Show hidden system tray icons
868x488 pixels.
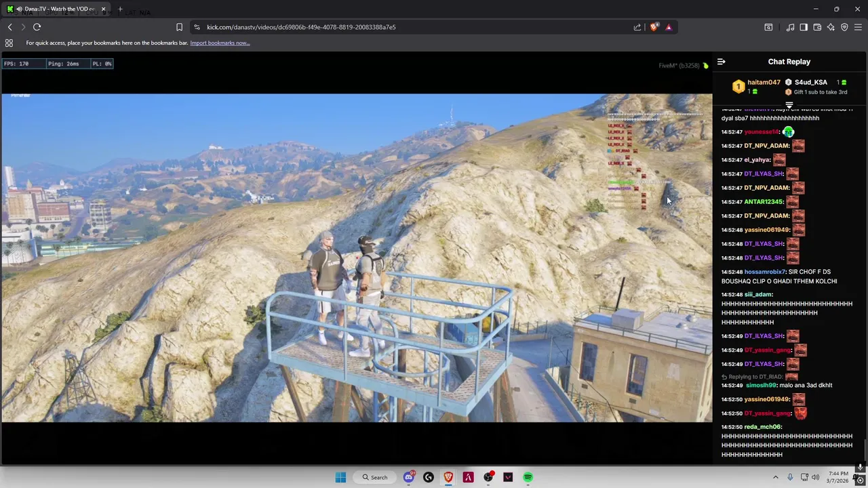click(776, 477)
